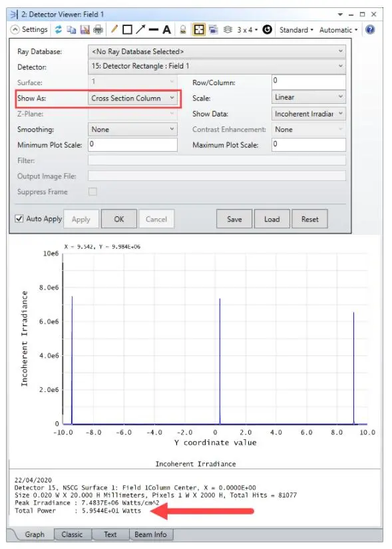Select the rectangle drawing tool
The height and width of the screenshot is (549, 392).
tap(127, 30)
